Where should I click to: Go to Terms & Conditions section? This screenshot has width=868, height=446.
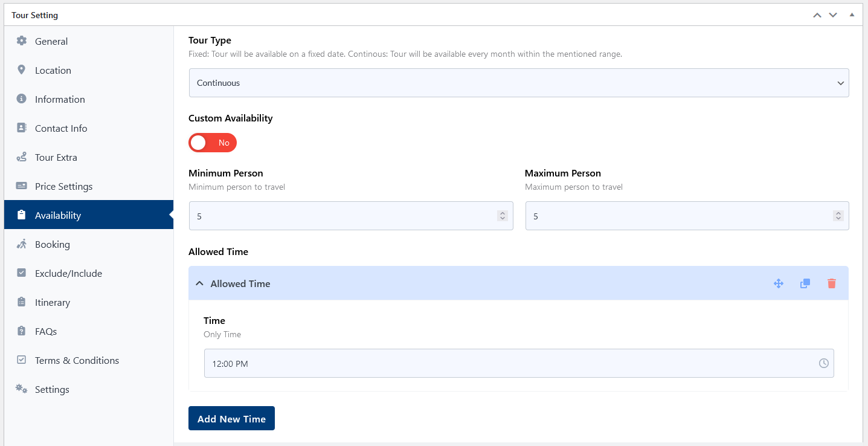pos(77,360)
